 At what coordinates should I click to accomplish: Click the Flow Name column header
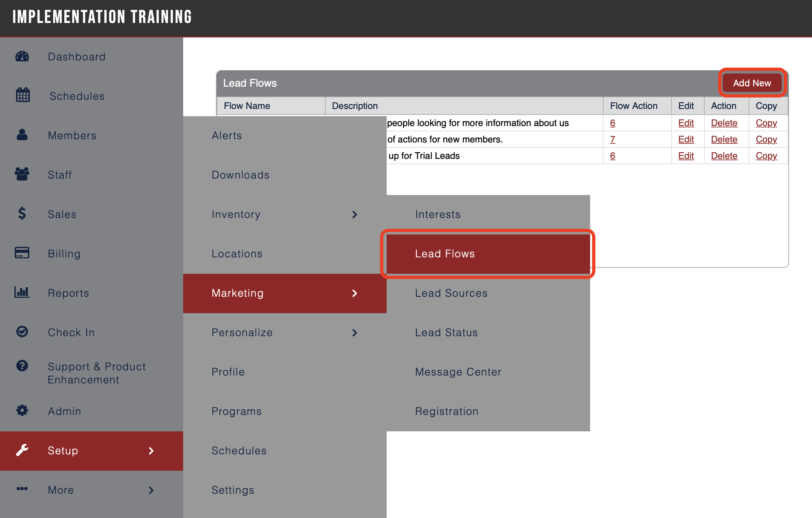coord(246,106)
